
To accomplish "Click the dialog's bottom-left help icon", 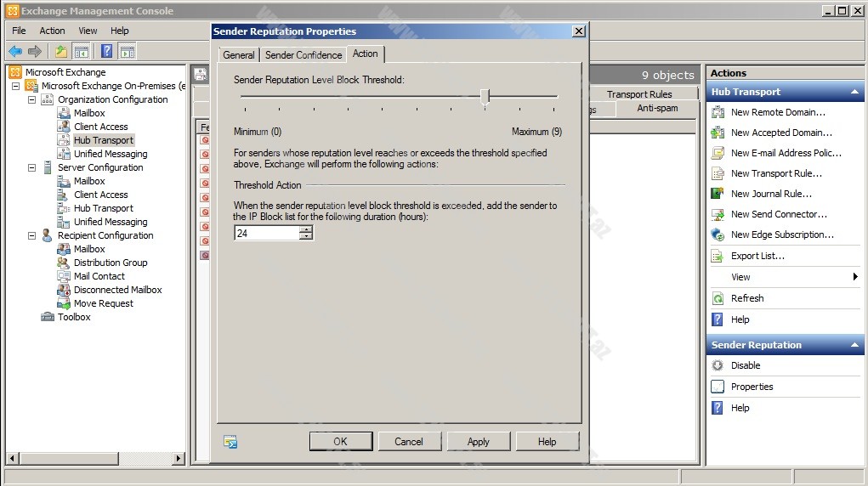I will 230,442.
